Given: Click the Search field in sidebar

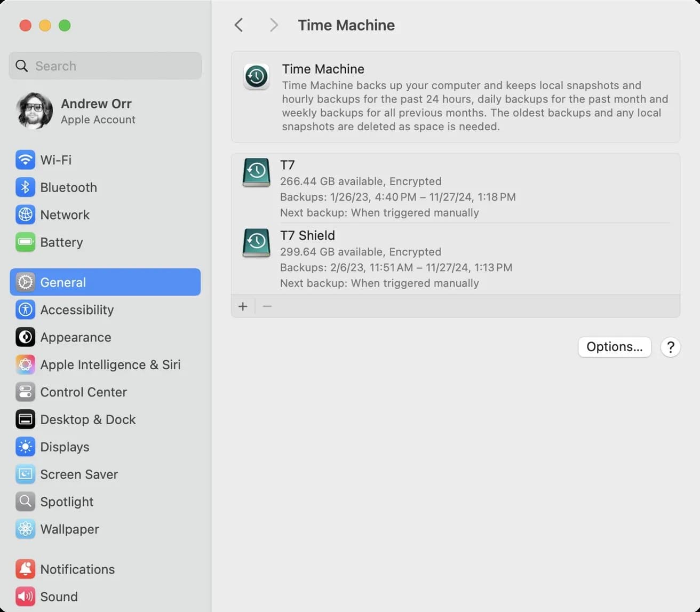Looking at the screenshot, I should [105, 66].
